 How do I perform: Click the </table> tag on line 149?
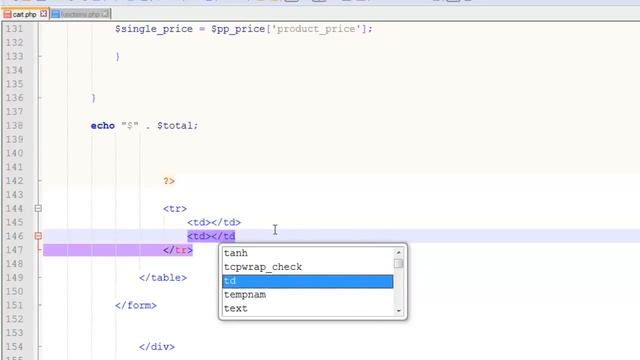[163, 278]
